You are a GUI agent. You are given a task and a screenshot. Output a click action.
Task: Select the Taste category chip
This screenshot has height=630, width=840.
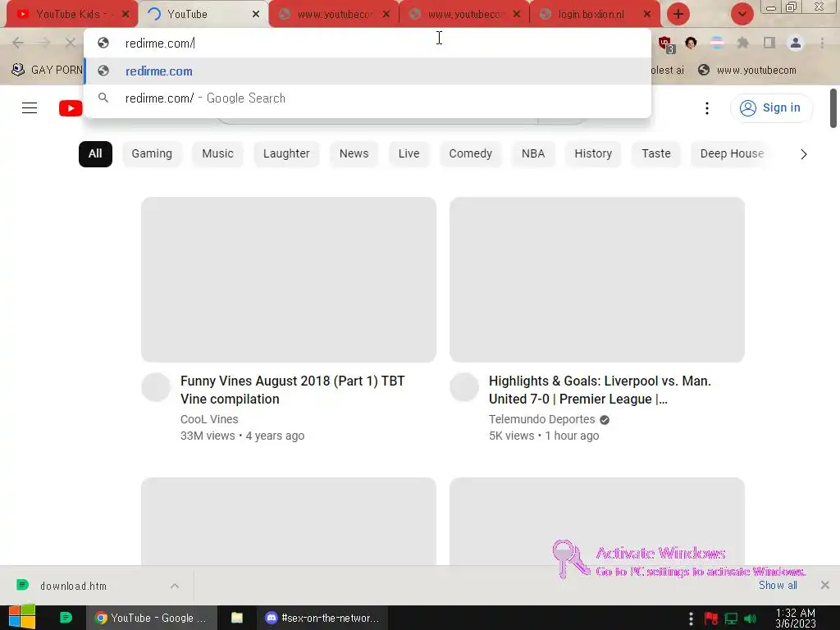click(656, 153)
